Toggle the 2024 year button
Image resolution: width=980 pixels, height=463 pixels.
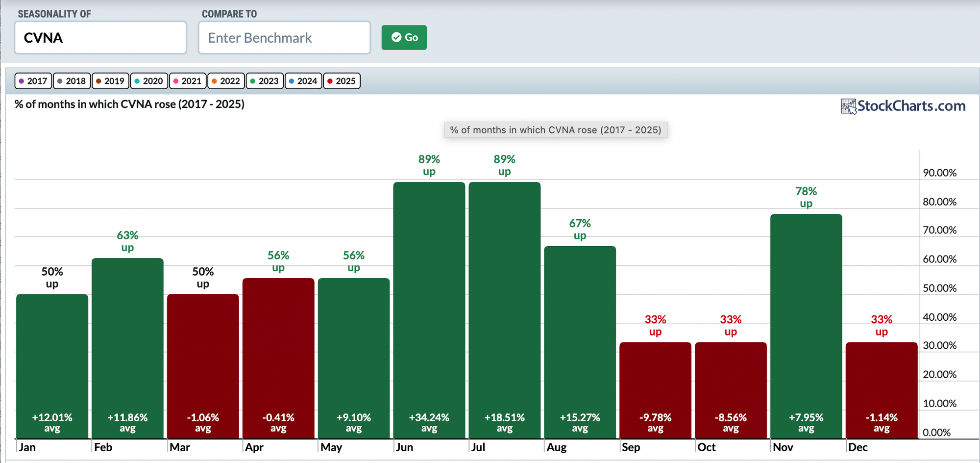(x=303, y=81)
